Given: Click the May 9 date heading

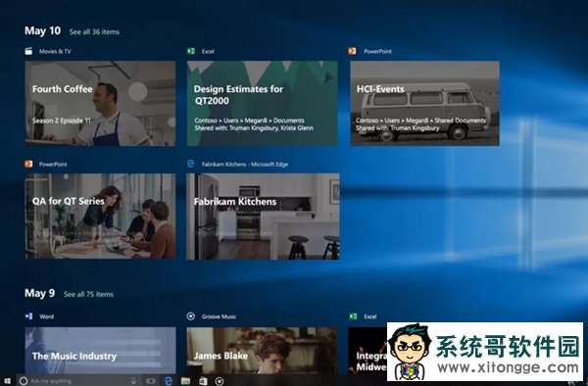Looking at the screenshot, I should coord(39,293).
